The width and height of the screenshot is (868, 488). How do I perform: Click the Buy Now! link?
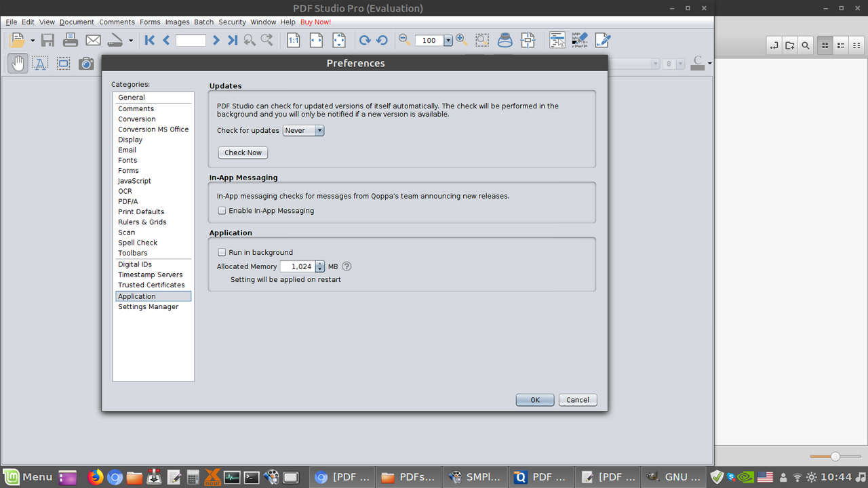316,22
